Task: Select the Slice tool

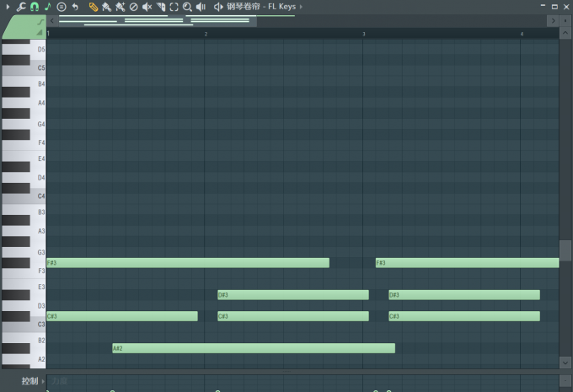Action: [161, 7]
